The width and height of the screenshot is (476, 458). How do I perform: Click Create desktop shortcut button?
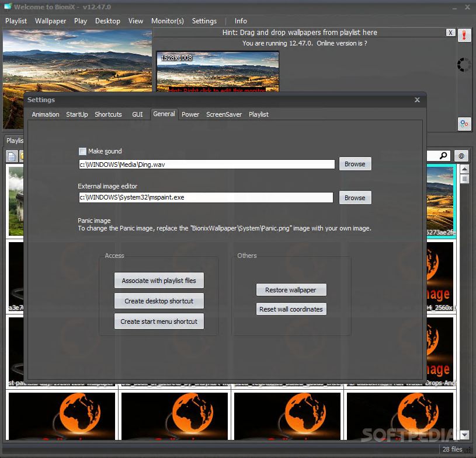point(159,301)
